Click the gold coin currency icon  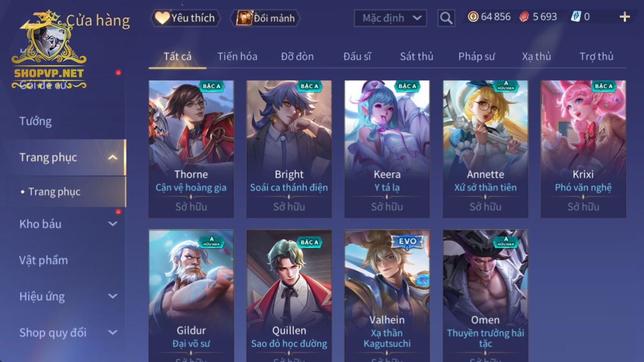tap(473, 17)
